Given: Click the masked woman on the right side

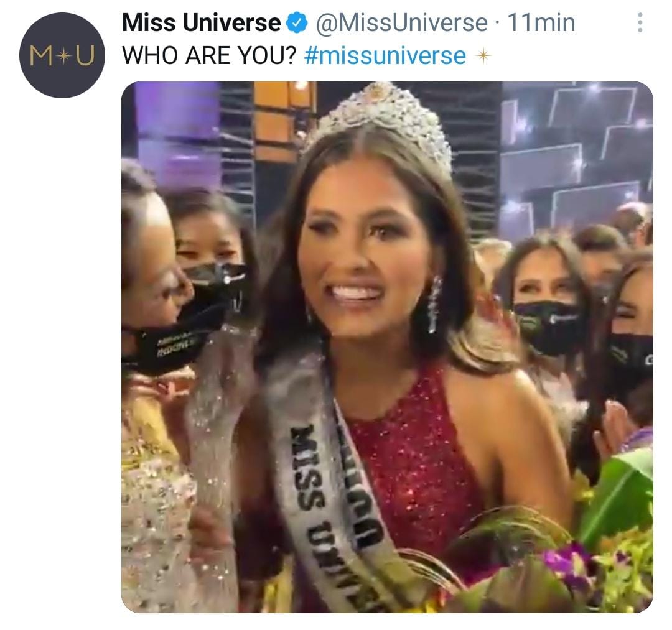Looking at the screenshot, I should pos(546,300).
